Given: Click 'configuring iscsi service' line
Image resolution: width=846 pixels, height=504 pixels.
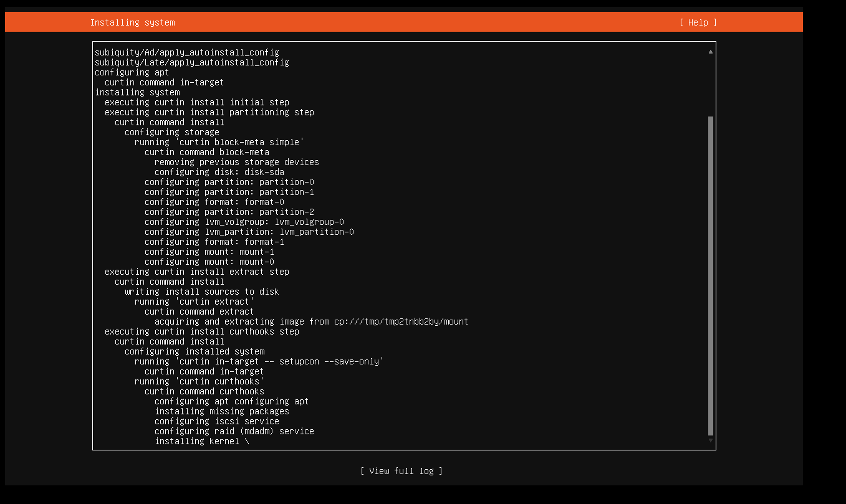Looking at the screenshot, I should pyautogui.click(x=217, y=421).
